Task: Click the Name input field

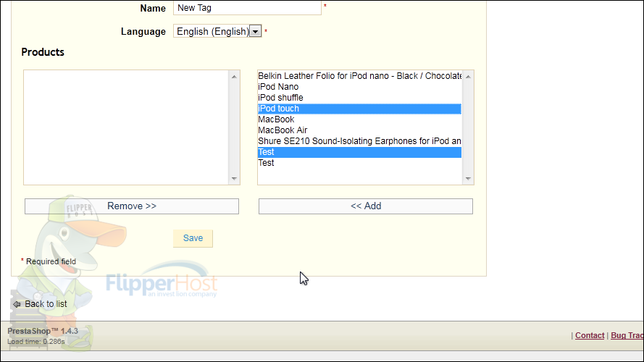Action: [x=247, y=8]
